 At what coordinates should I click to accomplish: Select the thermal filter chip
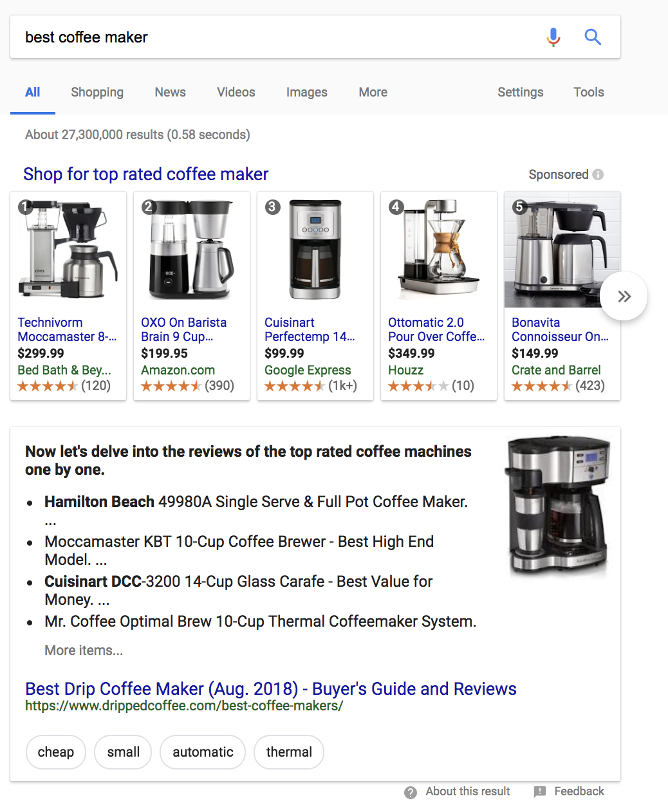(289, 752)
